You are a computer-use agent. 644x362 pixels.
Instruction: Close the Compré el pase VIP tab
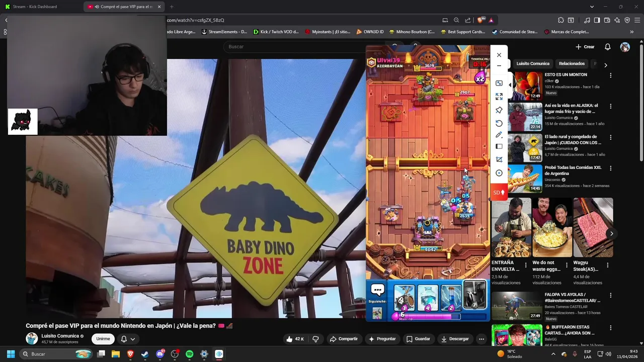pos(159,7)
